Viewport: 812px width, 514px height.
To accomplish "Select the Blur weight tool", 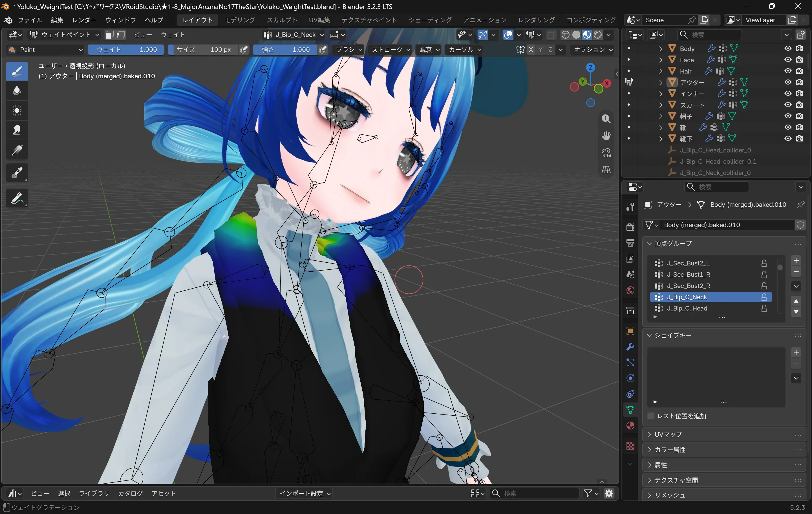I will point(17,90).
